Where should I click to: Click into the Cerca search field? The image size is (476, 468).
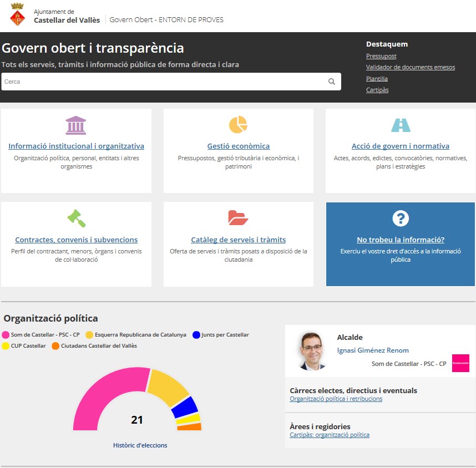point(164,82)
